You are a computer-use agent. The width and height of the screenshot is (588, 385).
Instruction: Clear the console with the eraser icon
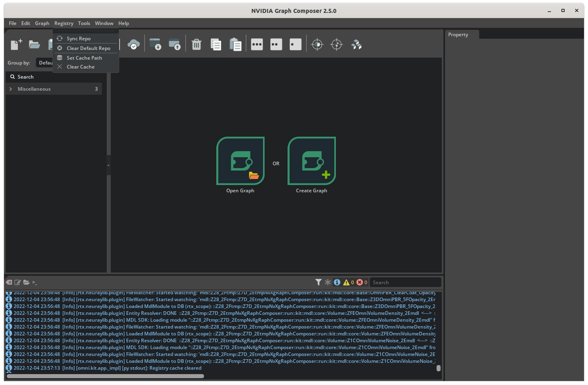coord(9,282)
